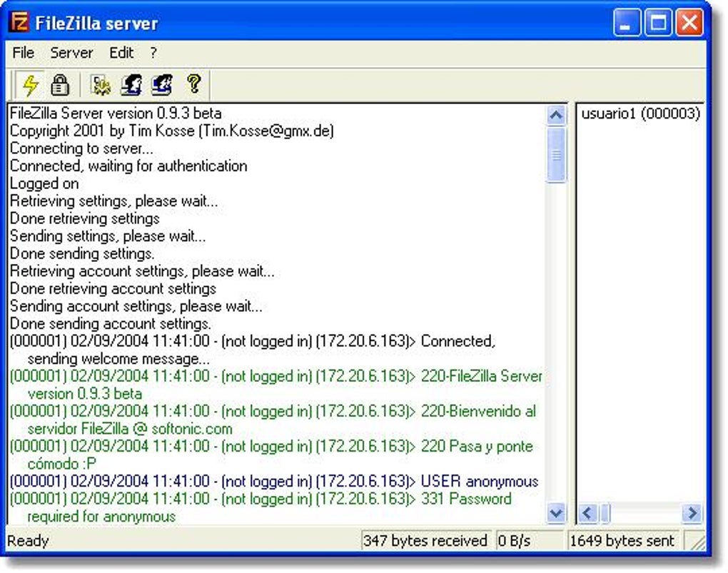Open the Edit menu
The height and width of the screenshot is (573, 728).
point(121,53)
